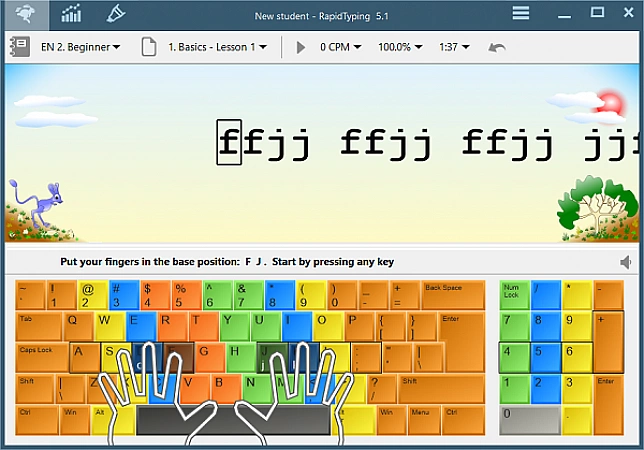The image size is (644, 450).
Task: Restart lesson with the undo arrow
Action: tap(497, 47)
